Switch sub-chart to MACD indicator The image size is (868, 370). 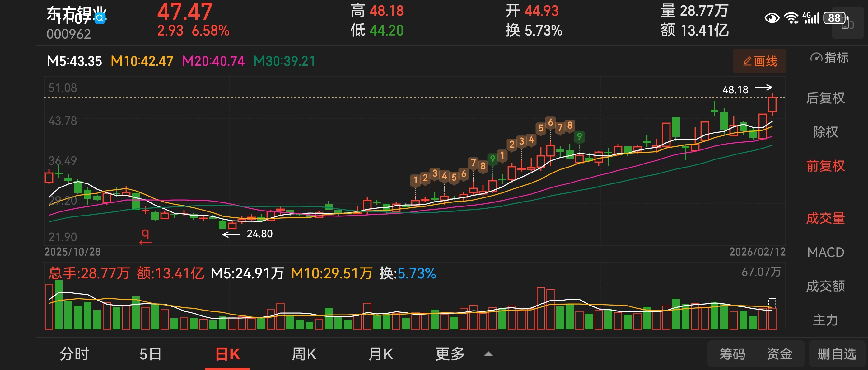point(825,252)
